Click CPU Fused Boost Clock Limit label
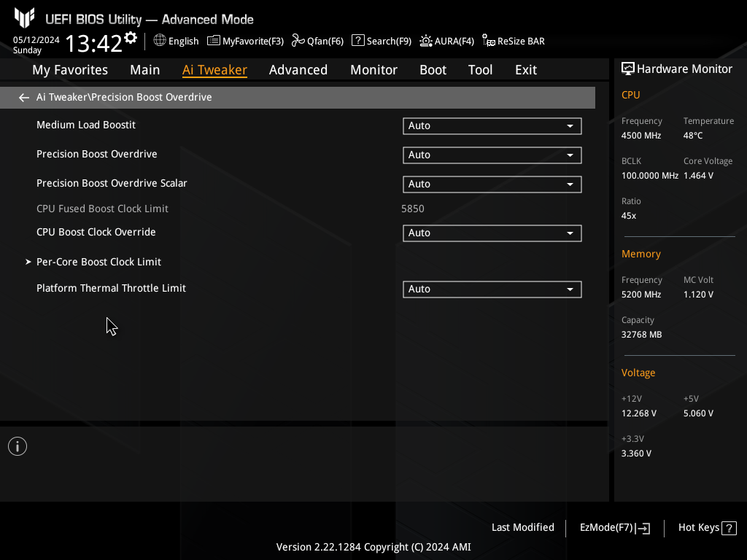This screenshot has width=747, height=560. pyautogui.click(x=102, y=209)
